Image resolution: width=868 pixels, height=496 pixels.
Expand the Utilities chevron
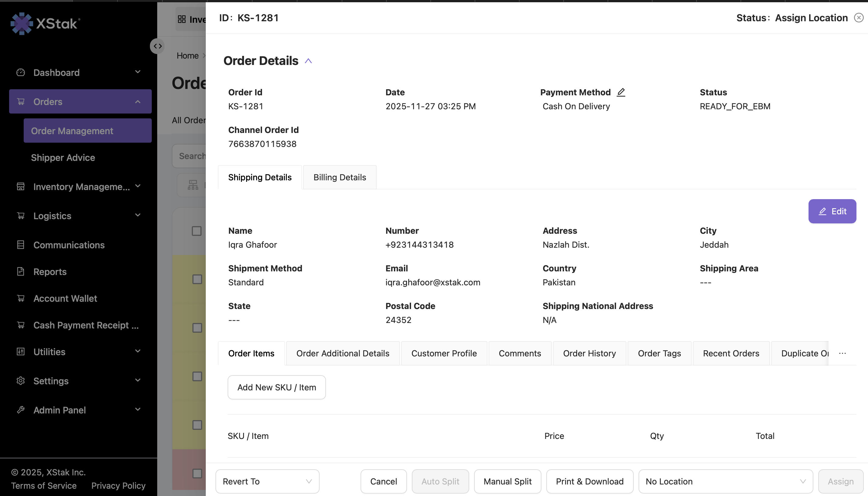pyautogui.click(x=137, y=351)
